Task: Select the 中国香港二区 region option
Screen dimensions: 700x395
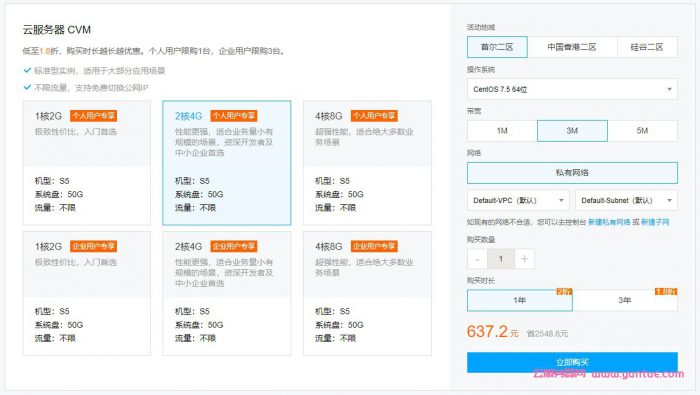Action: point(572,47)
